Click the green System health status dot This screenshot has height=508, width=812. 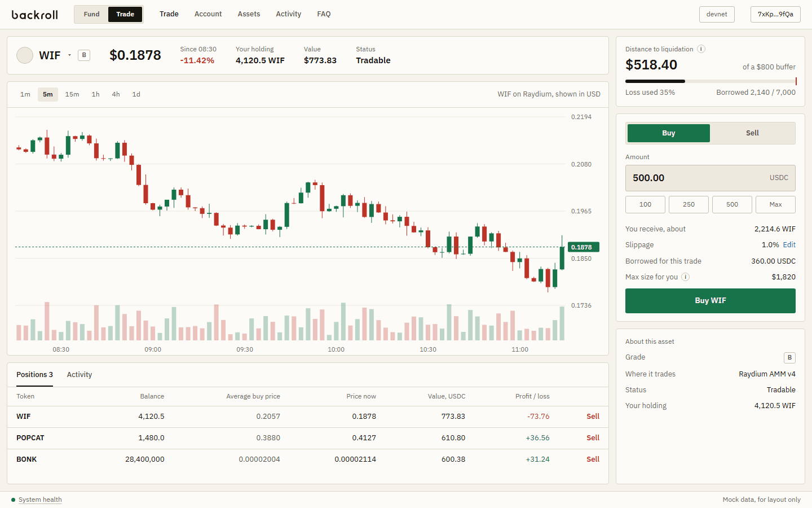pyautogui.click(x=13, y=500)
